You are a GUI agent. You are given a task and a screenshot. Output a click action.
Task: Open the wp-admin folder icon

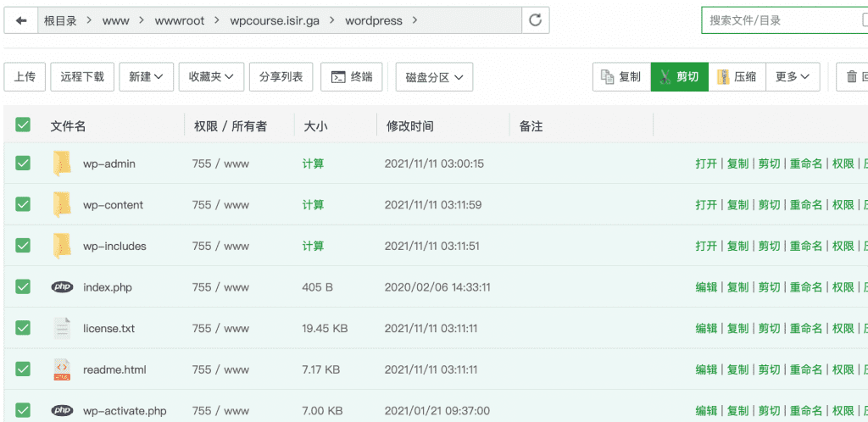point(62,164)
